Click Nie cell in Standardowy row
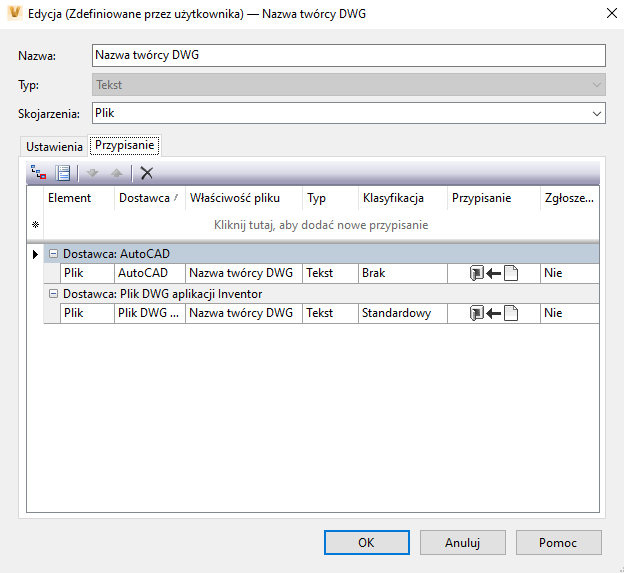 (569, 313)
